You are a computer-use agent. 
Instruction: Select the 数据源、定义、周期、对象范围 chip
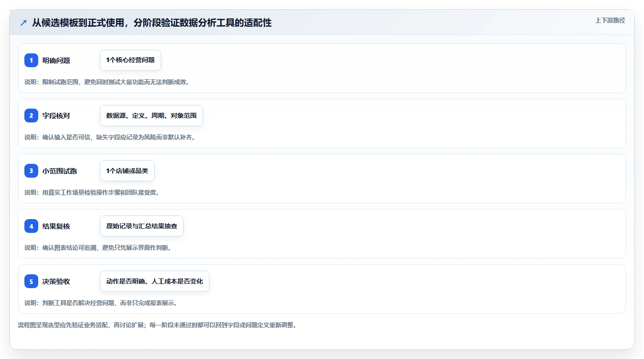pos(151,116)
